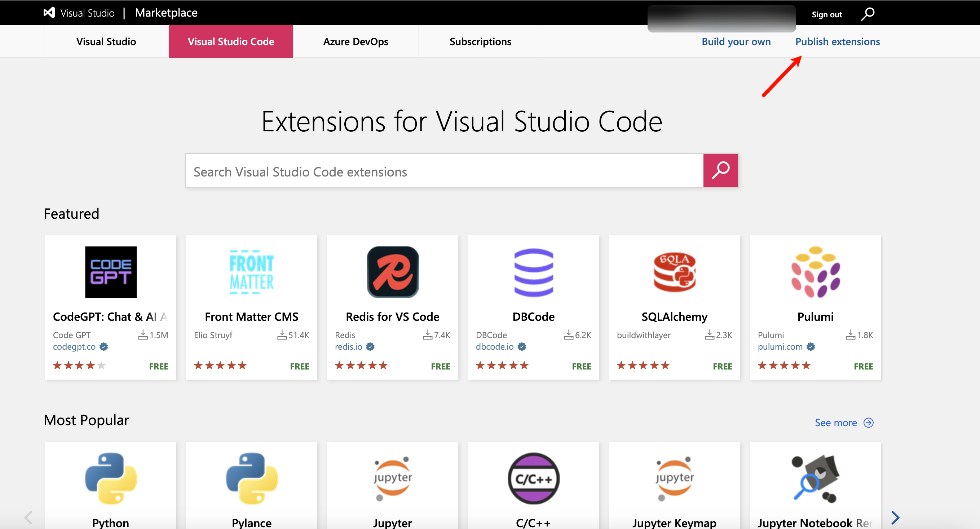Click the CodeGPT star rating
This screenshot has height=529, width=980.
pyautogui.click(x=79, y=366)
